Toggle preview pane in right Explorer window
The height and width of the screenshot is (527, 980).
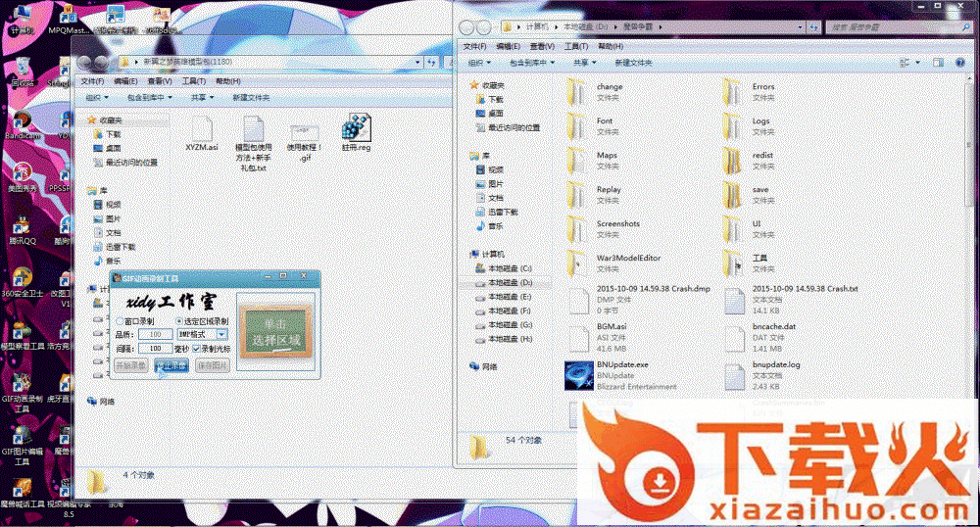click(938, 63)
